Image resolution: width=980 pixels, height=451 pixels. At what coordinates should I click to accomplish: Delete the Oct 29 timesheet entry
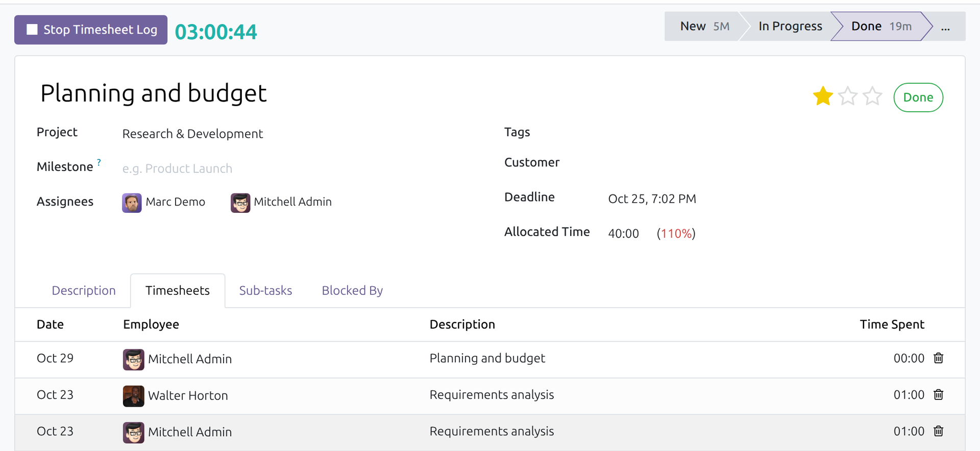(938, 358)
